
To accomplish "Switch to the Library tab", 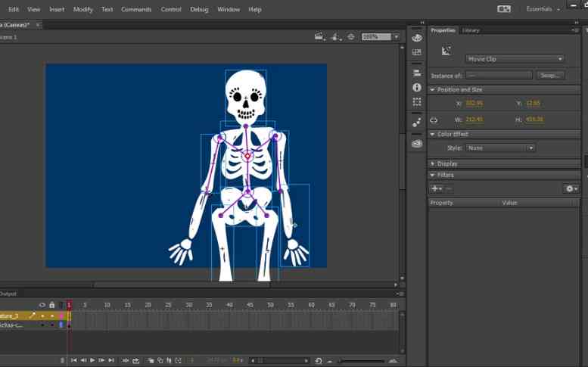I will pos(471,30).
